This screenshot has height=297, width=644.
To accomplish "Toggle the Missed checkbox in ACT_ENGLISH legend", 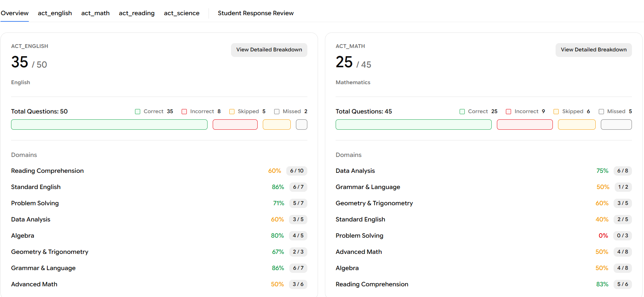I will pyautogui.click(x=277, y=111).
